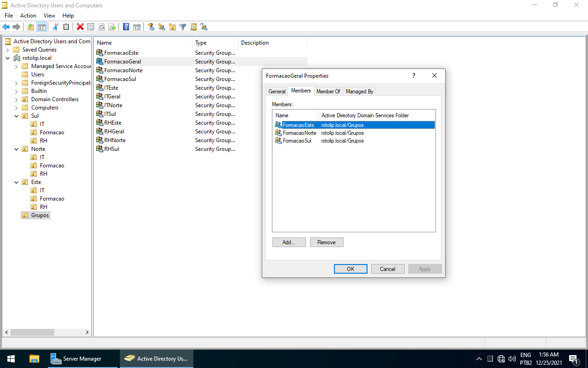Image resolution: width=588 pixels, height=368 pixels.
Task: Collapse the Este organizational unit
Action: coord(17,182)
